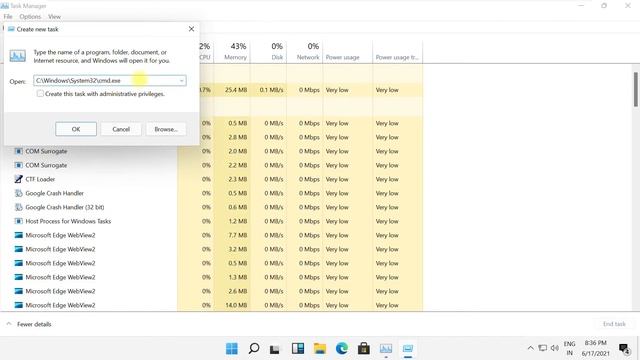Open the volume tray icon
640x360 pixels.
tap(554, 348)
